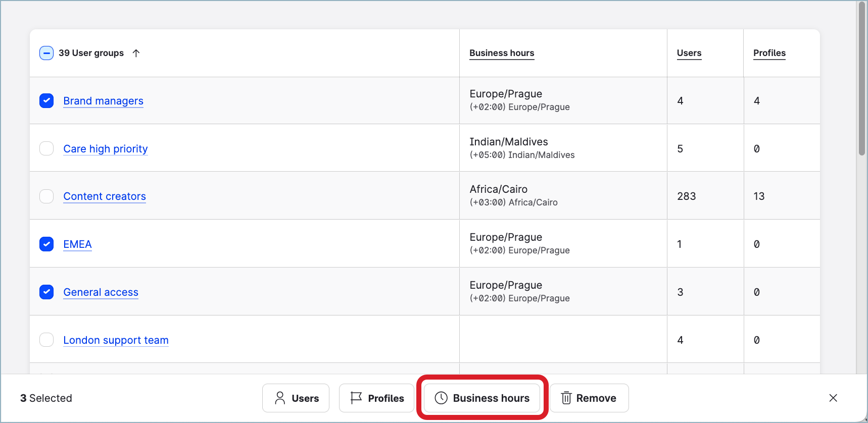868x423 pixels.
Task: Close the selection bar with X
Action: 833,398
